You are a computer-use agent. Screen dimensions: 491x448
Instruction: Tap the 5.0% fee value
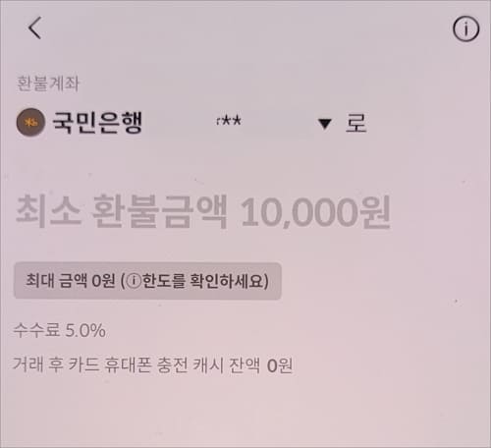[85, 330]
